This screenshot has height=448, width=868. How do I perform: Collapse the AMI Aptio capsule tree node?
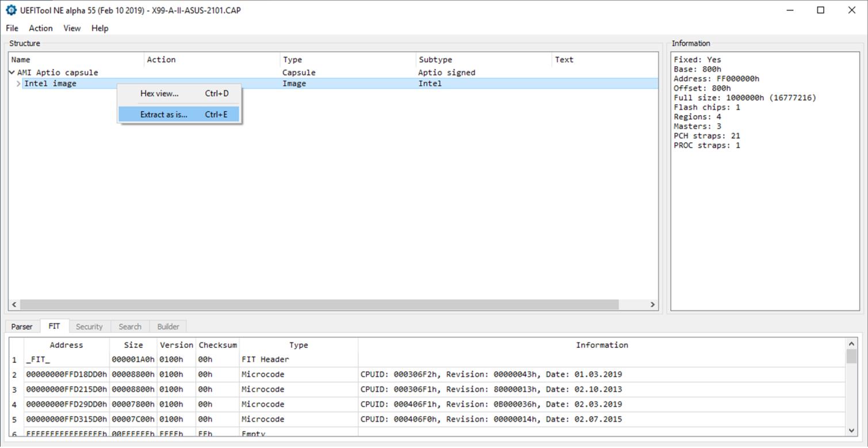12,73
